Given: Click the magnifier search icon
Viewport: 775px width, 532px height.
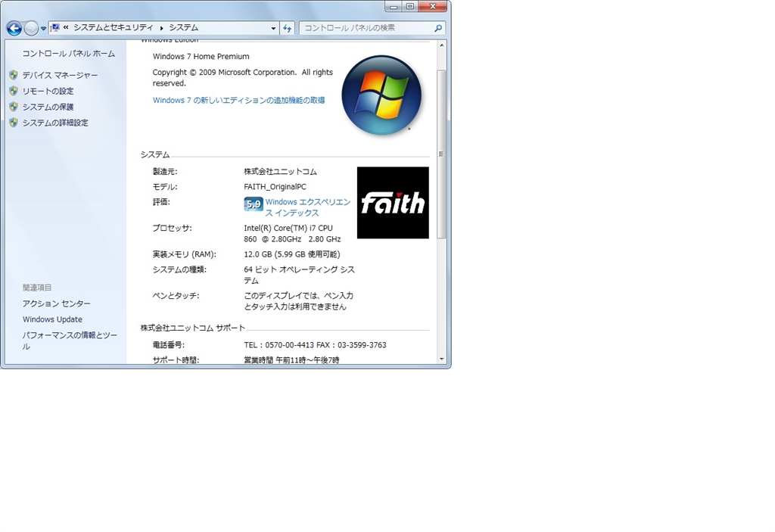Looking at the screenshot, I should (x=438, y=28).
